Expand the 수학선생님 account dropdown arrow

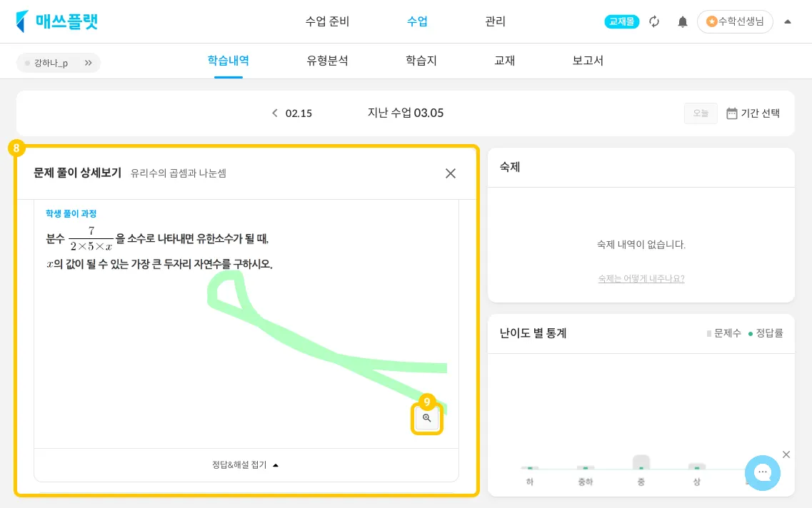pos(788,21)
